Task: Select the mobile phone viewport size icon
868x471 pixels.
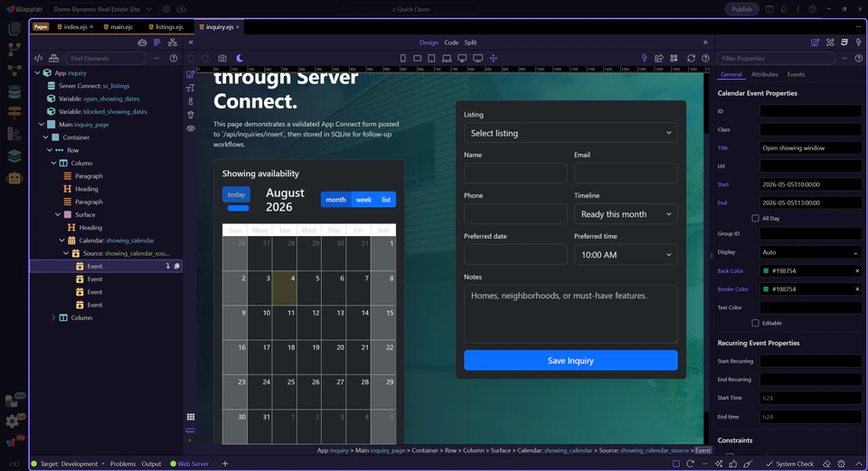Action: (403, 58)
